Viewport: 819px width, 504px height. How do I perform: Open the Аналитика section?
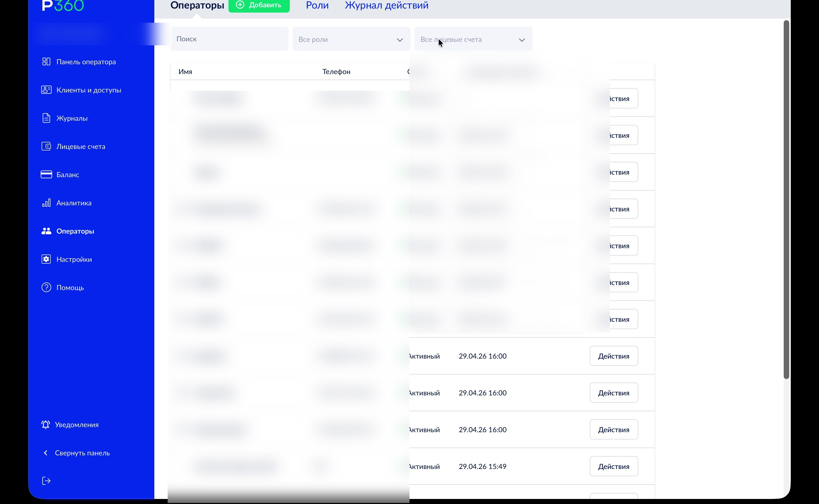pyautogui.click(x=74, y=203)
